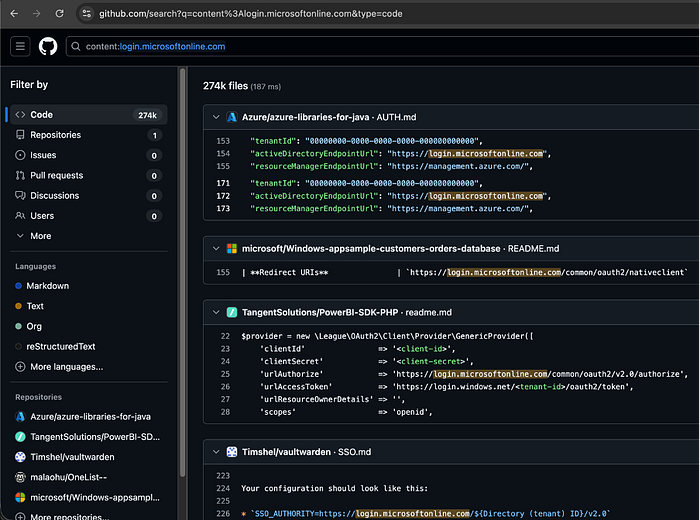Collapse the azure-libraries-for-java result
Screen dimensions: 700x520
[215, 117]
